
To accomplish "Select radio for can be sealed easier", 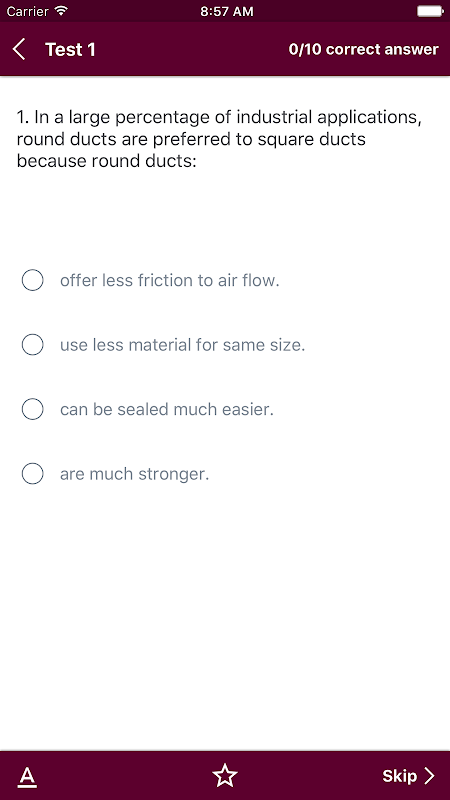I will (32, 409).
